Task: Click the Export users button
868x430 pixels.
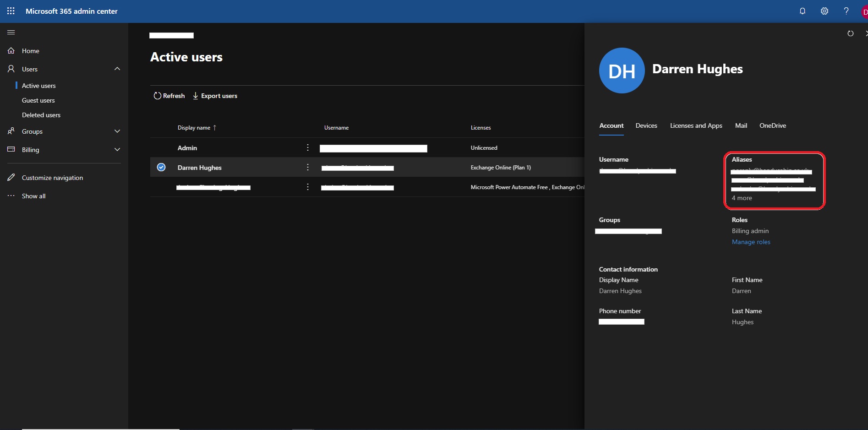Action: coord(215,96)
